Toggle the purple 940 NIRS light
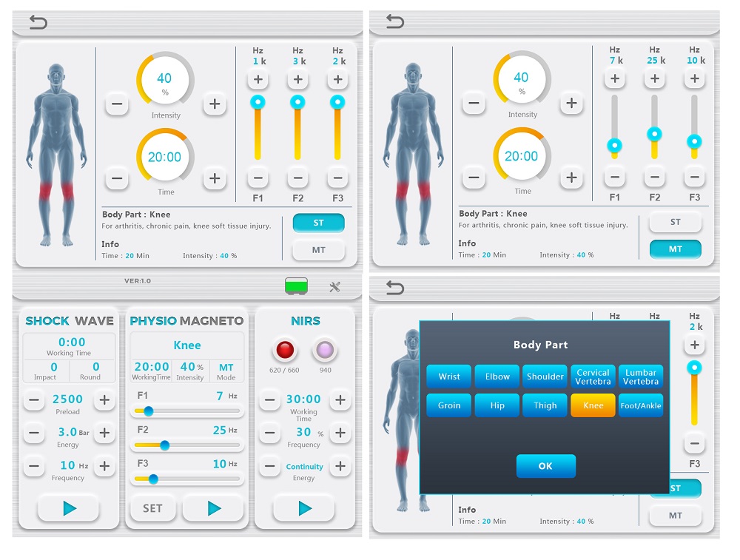The image size is (740, 560). [x=325, y=350]
